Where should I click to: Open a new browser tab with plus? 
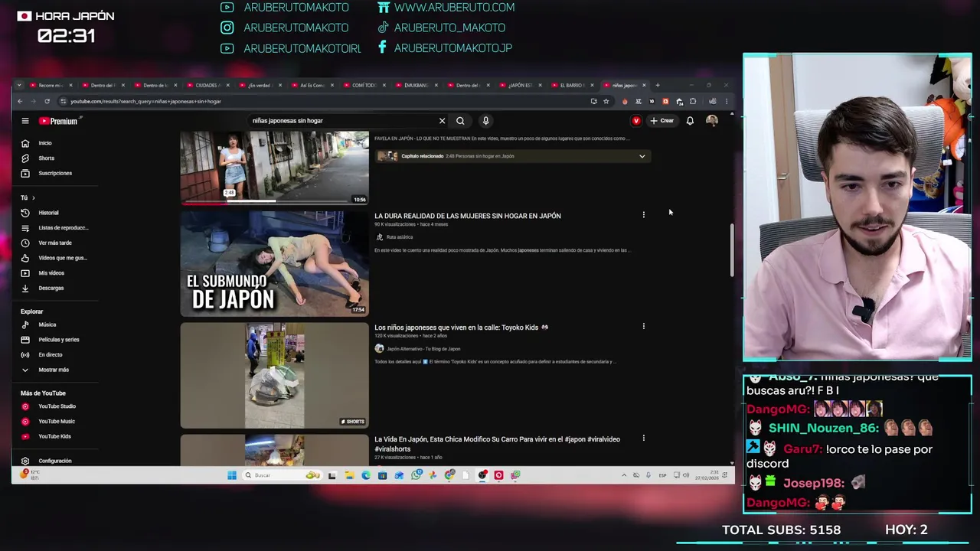coord(657,85)
